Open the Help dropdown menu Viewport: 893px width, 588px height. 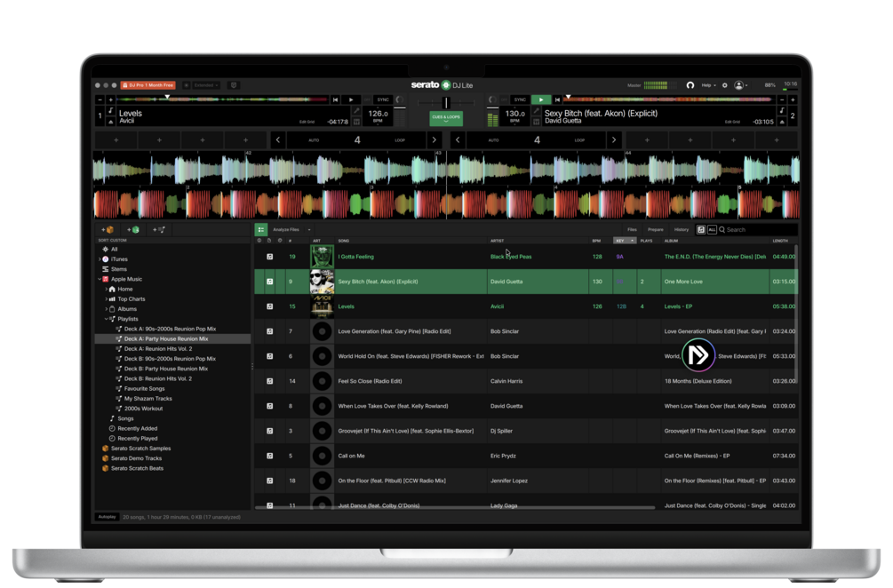coord(708,85)
